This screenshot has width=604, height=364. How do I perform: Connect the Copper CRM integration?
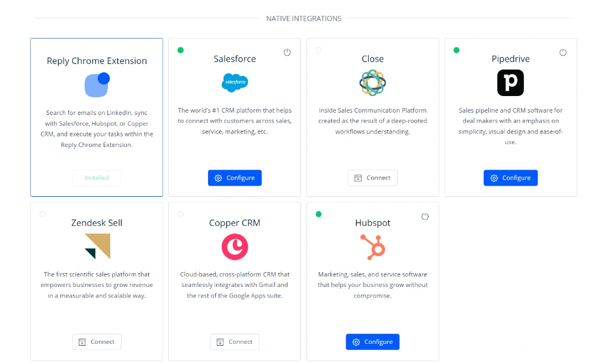235,341
